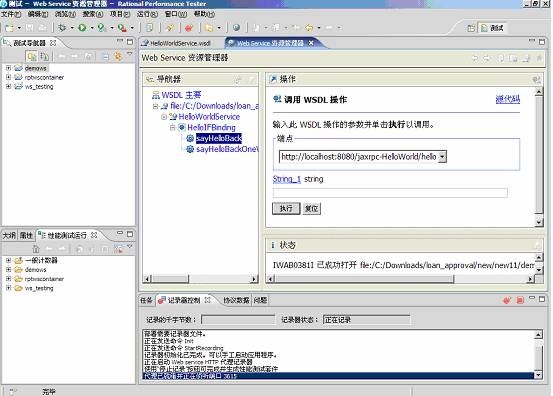Click the yellow back-arrow navigation toolbar icon

point(309,28)
